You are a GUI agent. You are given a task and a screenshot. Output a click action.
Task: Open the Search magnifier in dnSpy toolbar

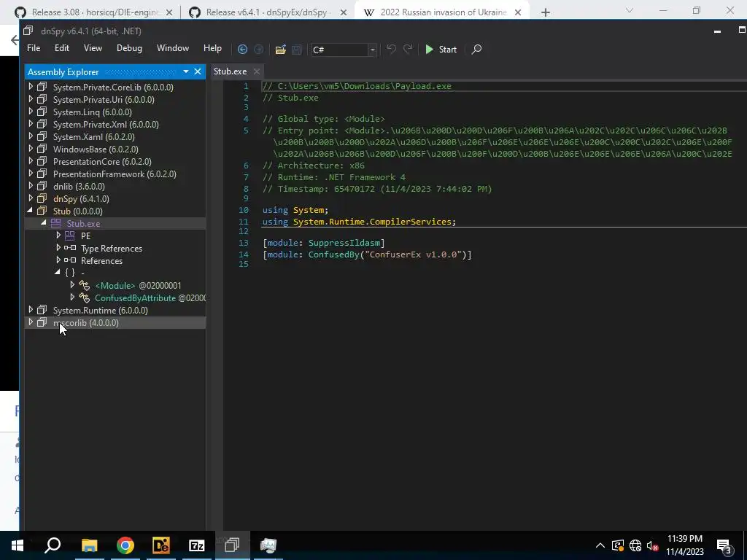coord(476,49)
